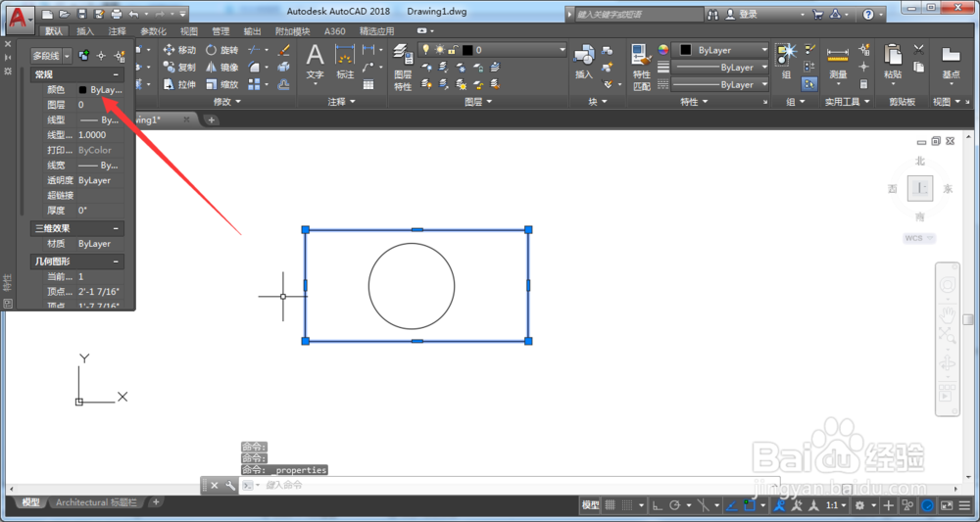Toggle 2D object snap in status bar

pyautogui.click(x=750, y=505)
